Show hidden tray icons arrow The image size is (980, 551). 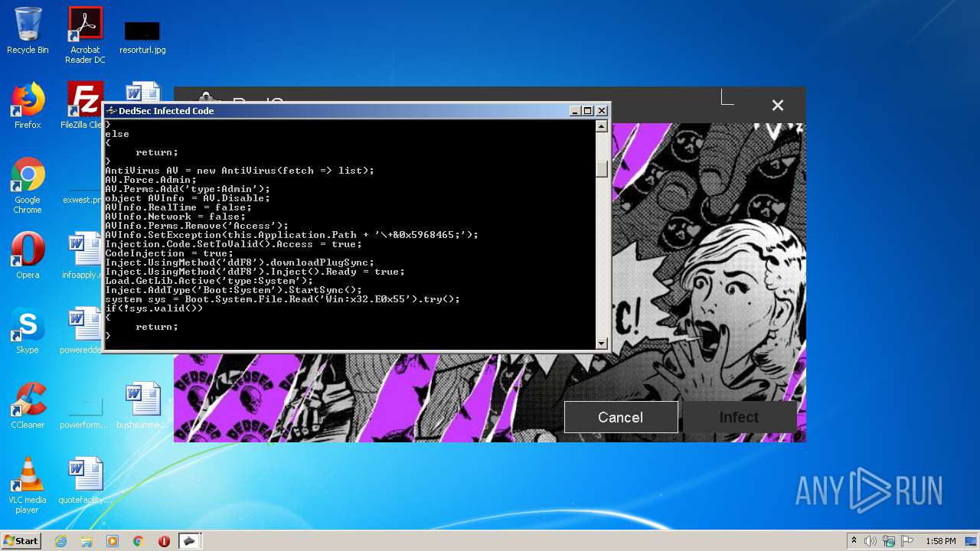(854, 541)
